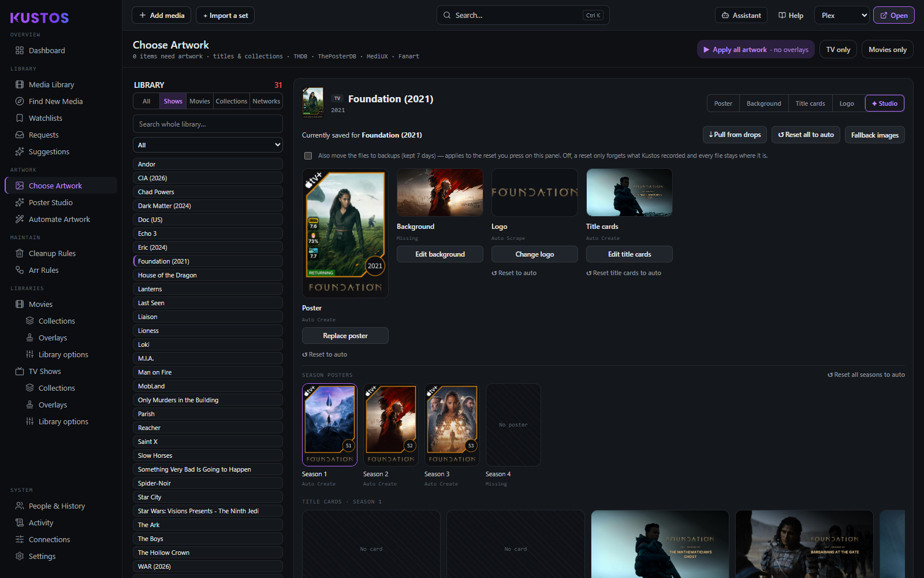Click Reset all seasons to auto link

(866, 375)
